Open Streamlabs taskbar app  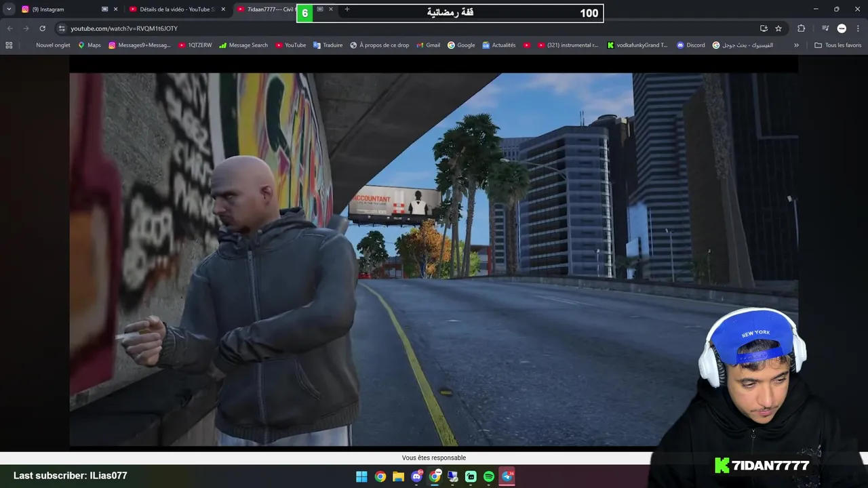(x=471, y=476)
